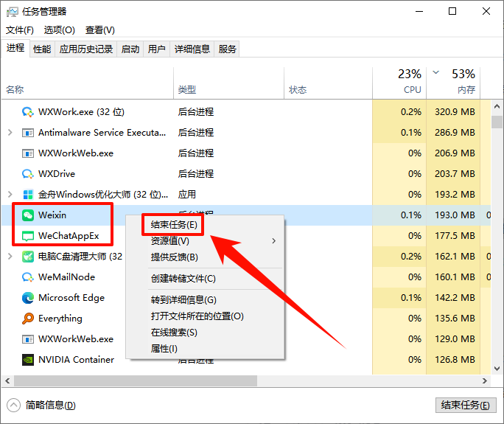Click the 177.5 MB memory cell
The image size is (504, 424).
click(x=455, y=236)
